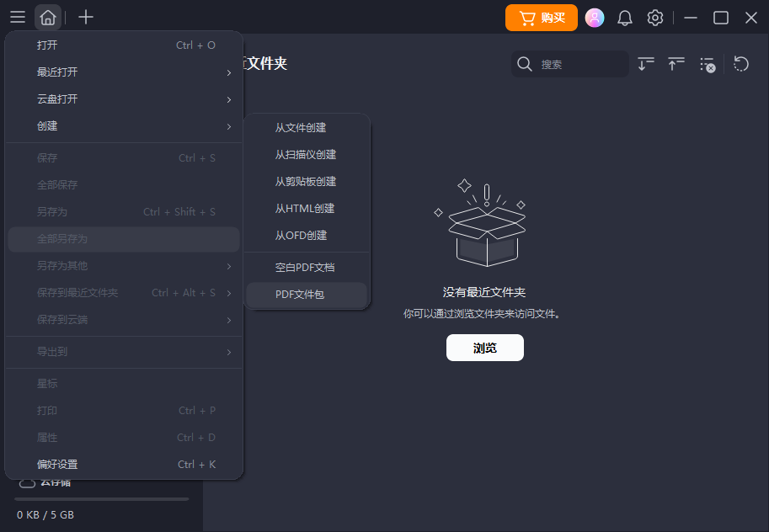Image resolution: width=769 pixels, height=532 pixels.
Task: Create a 空白PDF文档
Action: (307, 267)
